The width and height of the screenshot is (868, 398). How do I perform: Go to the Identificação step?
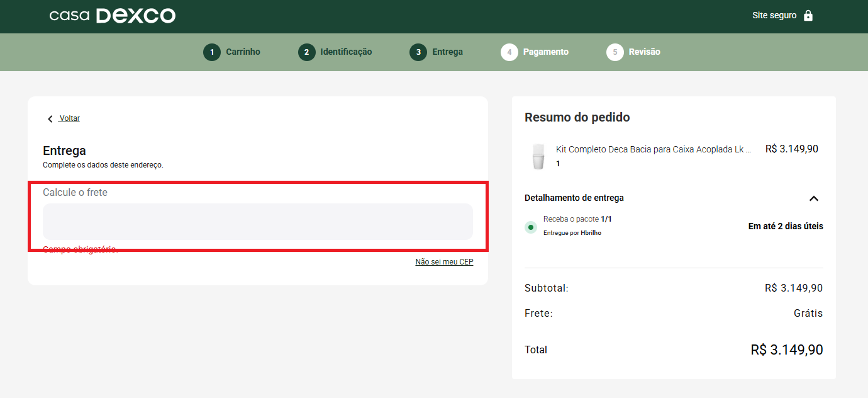(346, 52)
